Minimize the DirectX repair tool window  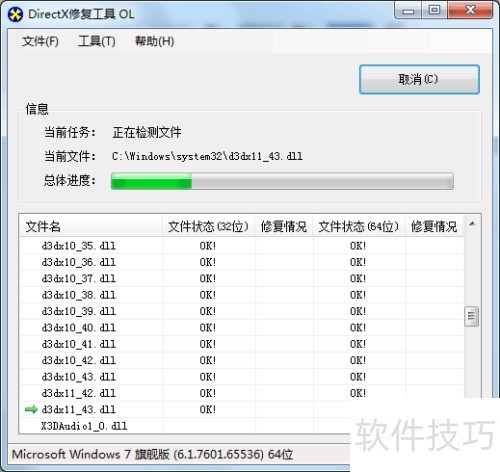coord(408,10)
